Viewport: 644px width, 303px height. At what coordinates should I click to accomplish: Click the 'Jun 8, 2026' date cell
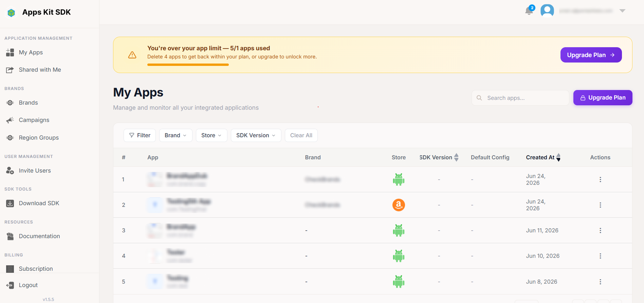[x=541, y=282]
